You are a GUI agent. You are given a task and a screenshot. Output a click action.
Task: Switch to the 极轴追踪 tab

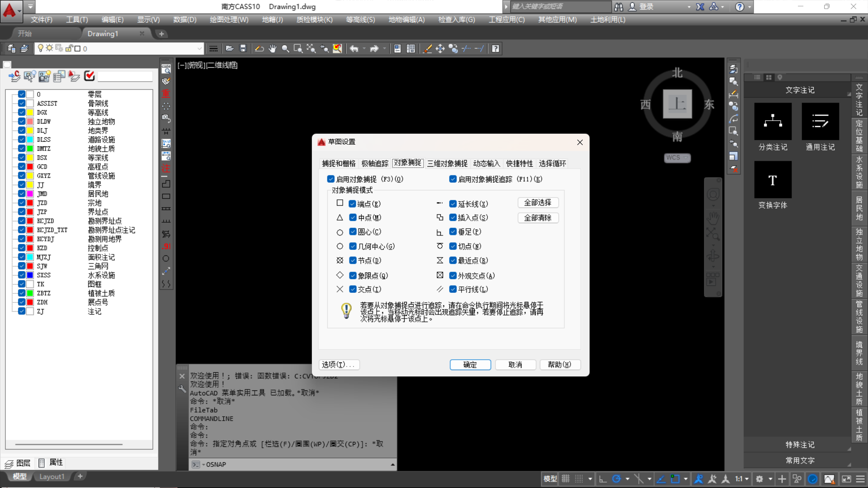coord(375,164)
